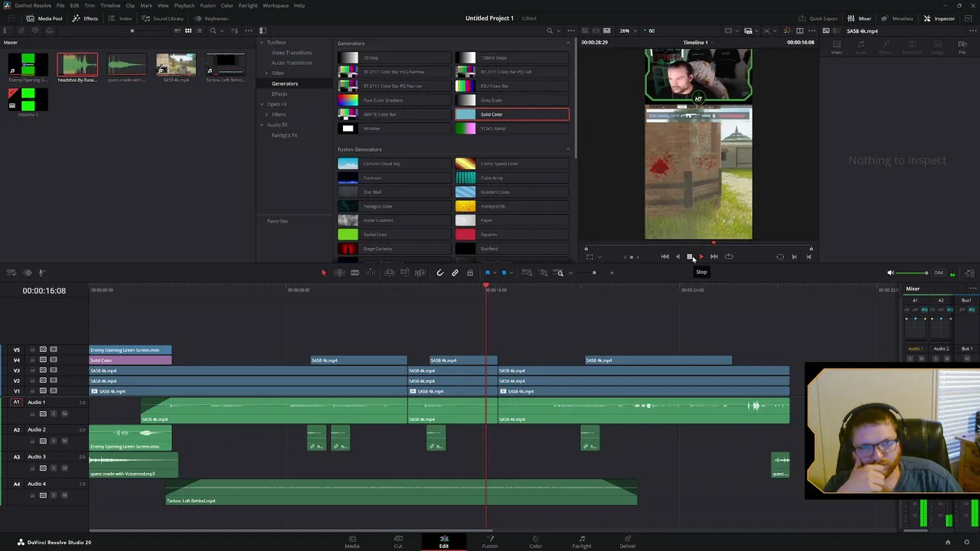Open the Timeline menu
This screenshot has width=980, height=551.
pos(110,5)
